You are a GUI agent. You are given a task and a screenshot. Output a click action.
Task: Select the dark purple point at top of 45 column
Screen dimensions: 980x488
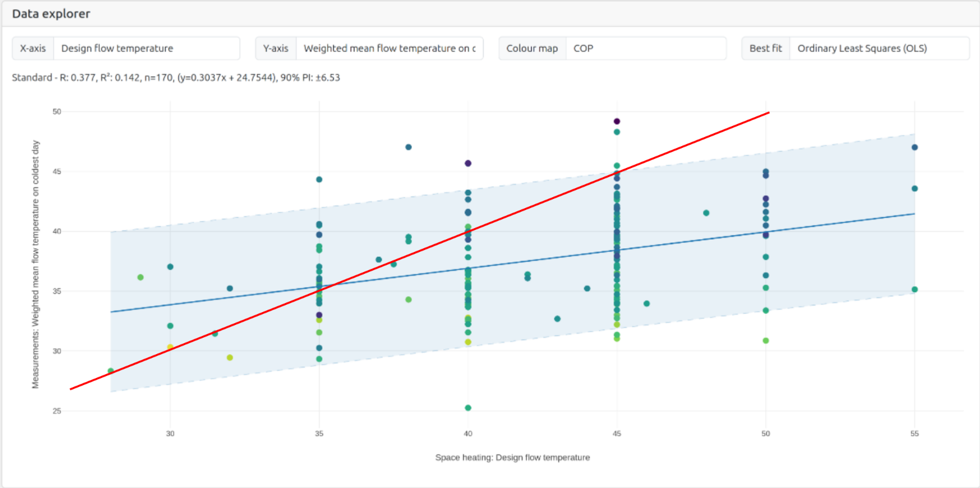pyautogui.click(x=616, y=122)
